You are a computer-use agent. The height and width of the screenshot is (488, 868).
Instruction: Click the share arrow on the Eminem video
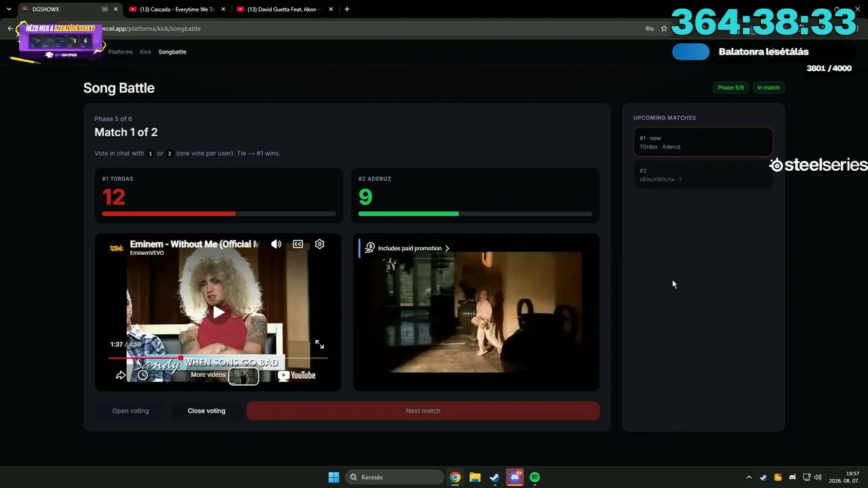coord(121,375)
